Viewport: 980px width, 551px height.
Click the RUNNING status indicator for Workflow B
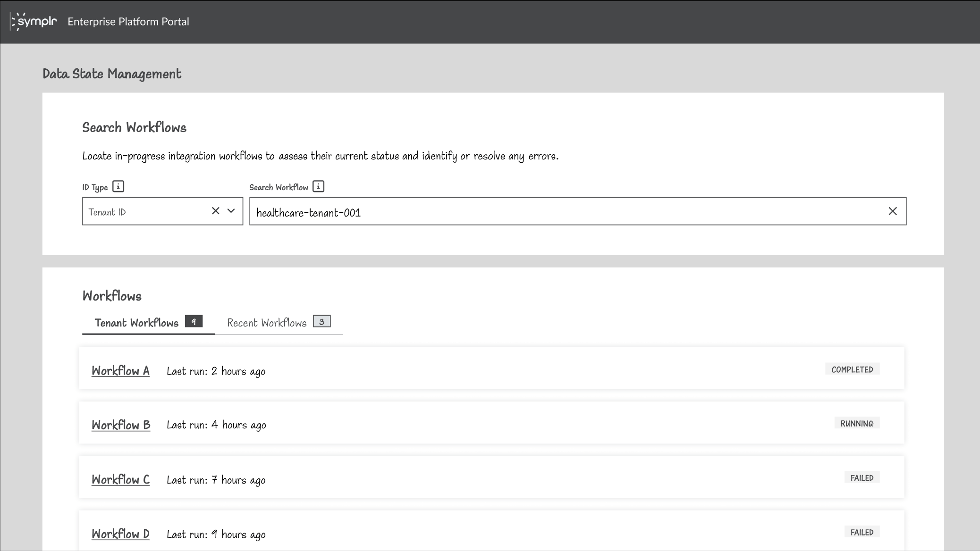pyautogui.click(x=856, y=423)
